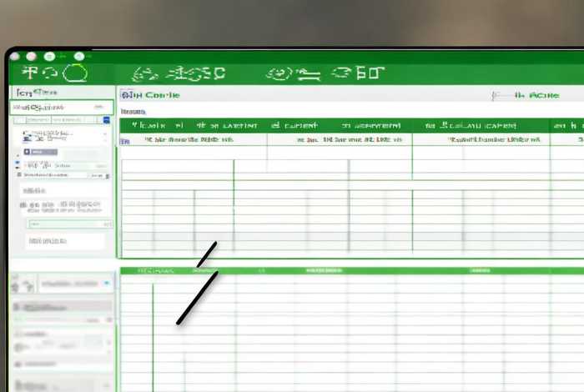The image size is (584, 392).
Task: Click first icon in lower sidebar panel
Action: click(x=18, y=285)
